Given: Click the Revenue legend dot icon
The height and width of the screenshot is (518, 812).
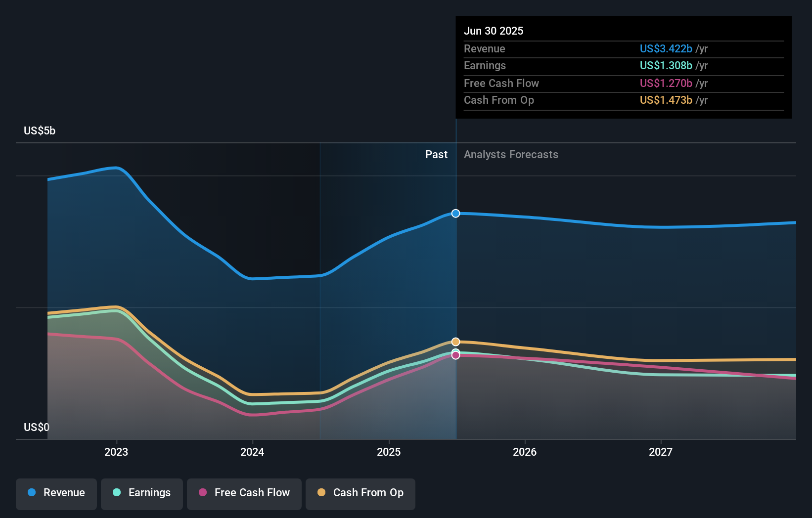Looking at the screenshot, I should click(31, 493).
